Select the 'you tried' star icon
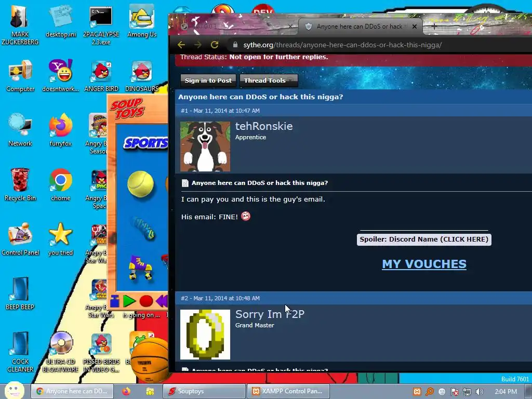Viewport: 532px width, 399px height. (61, 239)
